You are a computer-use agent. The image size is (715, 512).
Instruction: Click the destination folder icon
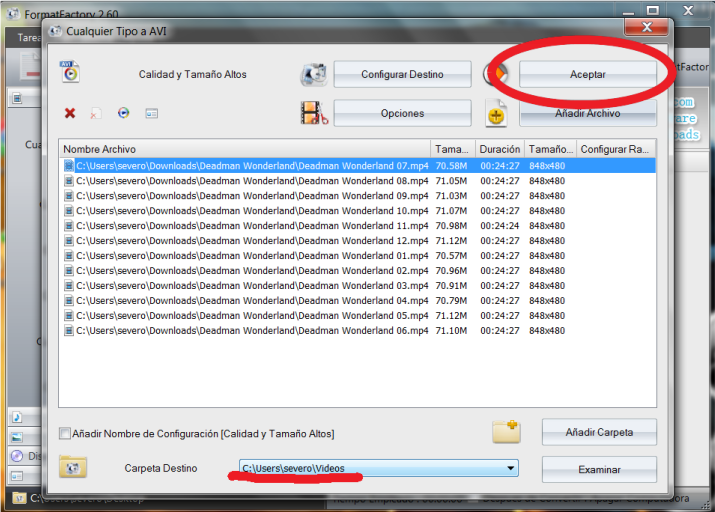pyautogui.click(x=73, y=467)
